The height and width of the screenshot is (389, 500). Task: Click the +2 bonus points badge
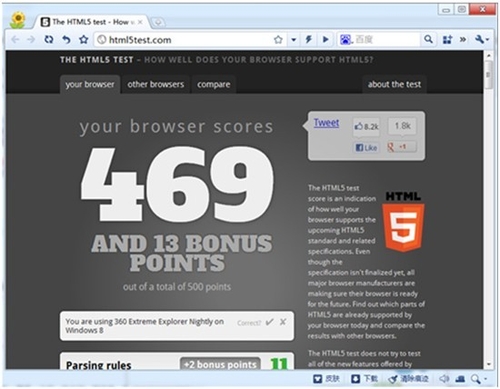point(220,364)
